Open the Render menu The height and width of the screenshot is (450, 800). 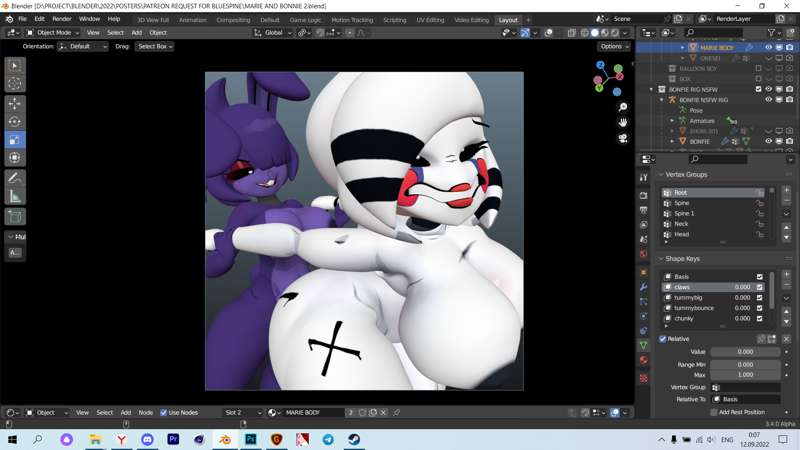[x=62, y=19]
